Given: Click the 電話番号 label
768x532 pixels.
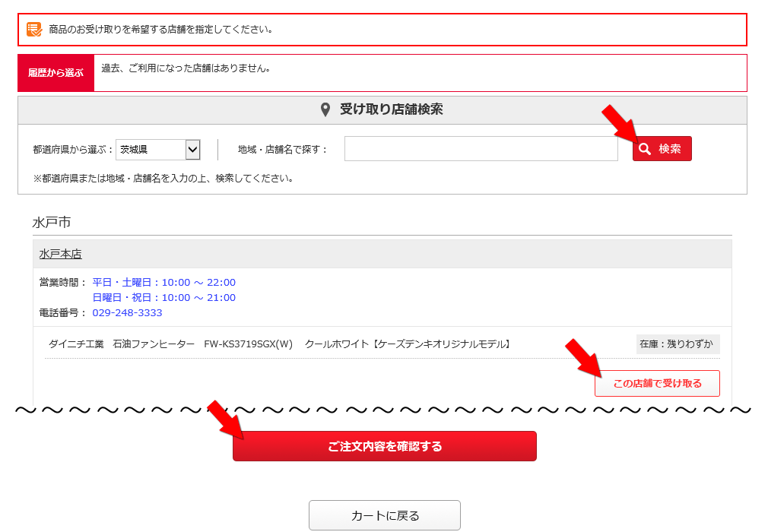Looking at the screenshot, I should pos(62,312).
